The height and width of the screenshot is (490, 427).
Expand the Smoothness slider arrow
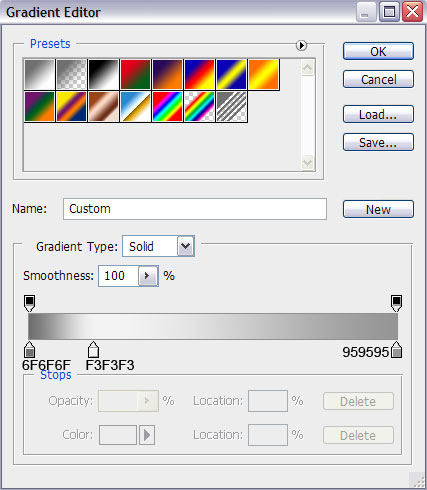point(148,276)
